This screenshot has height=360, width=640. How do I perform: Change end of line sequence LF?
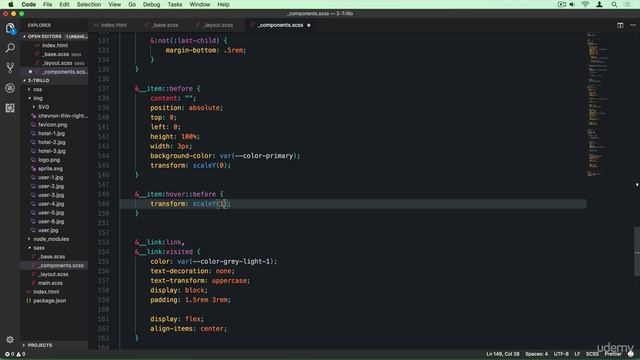click(577, 354)
